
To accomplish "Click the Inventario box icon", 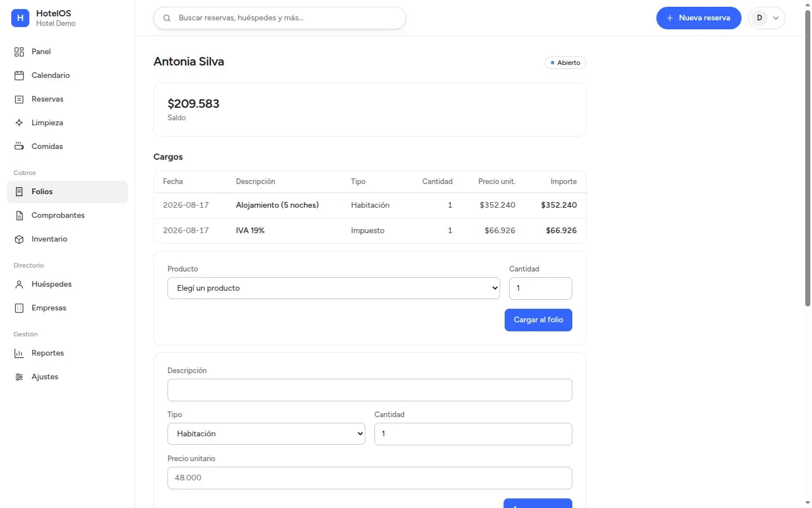I will 19,239.
